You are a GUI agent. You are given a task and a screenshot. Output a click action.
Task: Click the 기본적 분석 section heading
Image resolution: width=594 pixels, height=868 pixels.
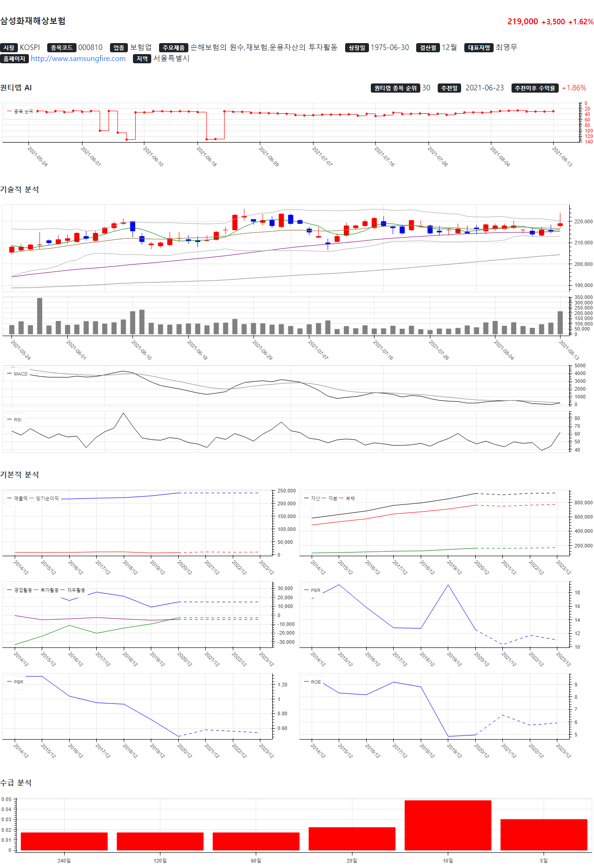click(x=19, y=475)
